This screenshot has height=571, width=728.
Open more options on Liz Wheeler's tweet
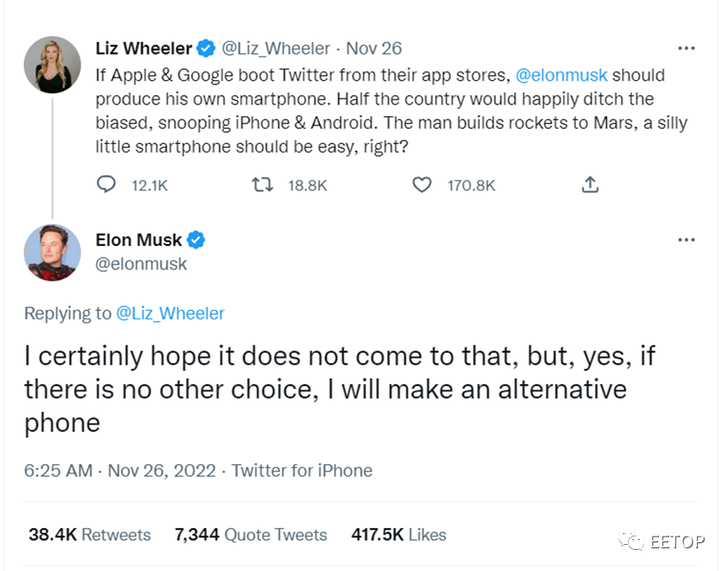coord(687,48)
